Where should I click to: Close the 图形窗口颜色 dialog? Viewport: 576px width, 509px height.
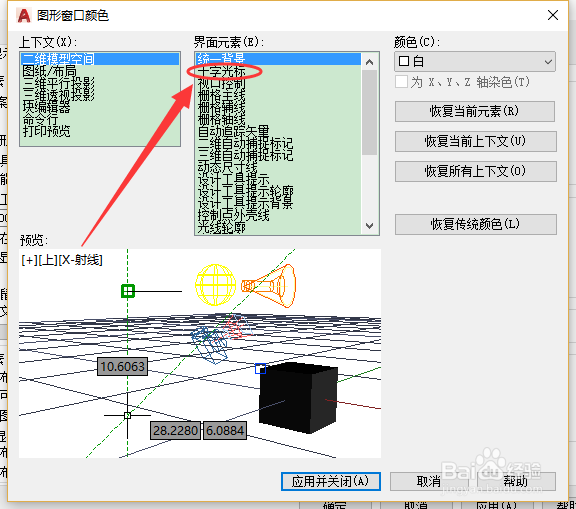[553, 15]
